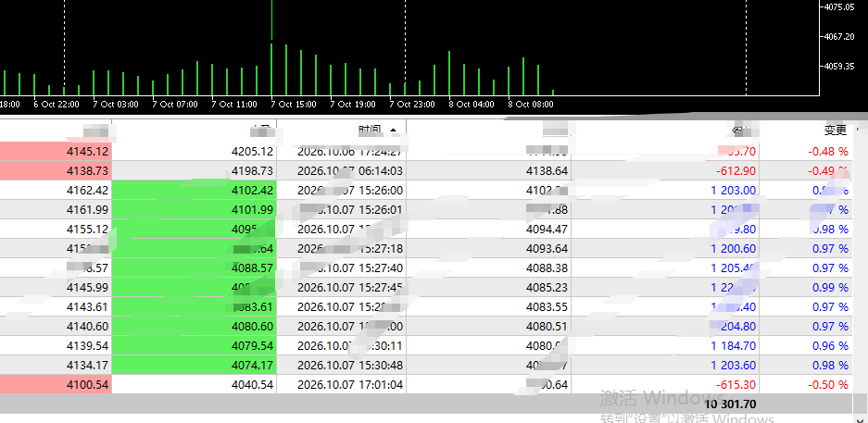
Task: Click the 4138.64 price cell
Action: click(x=547, y=171)
